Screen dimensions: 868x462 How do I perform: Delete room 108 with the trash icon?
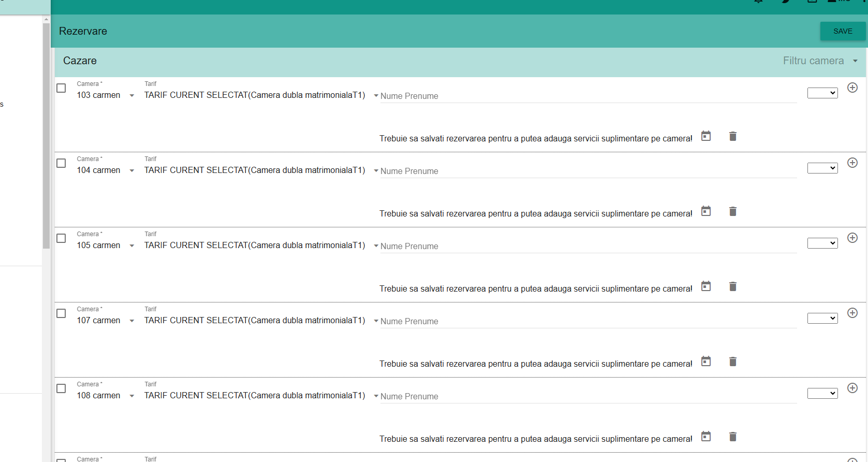[733, 437]
